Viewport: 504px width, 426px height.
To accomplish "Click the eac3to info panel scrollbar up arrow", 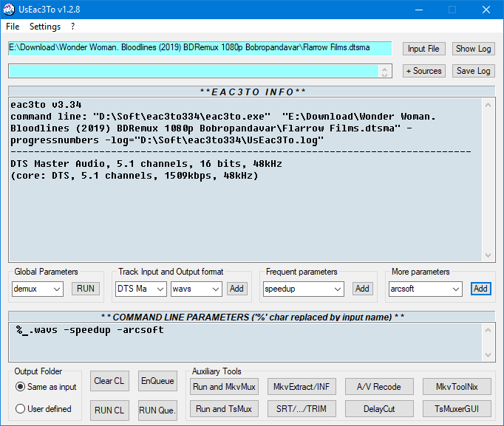I will pyautogui.click(x=488, y=105).
